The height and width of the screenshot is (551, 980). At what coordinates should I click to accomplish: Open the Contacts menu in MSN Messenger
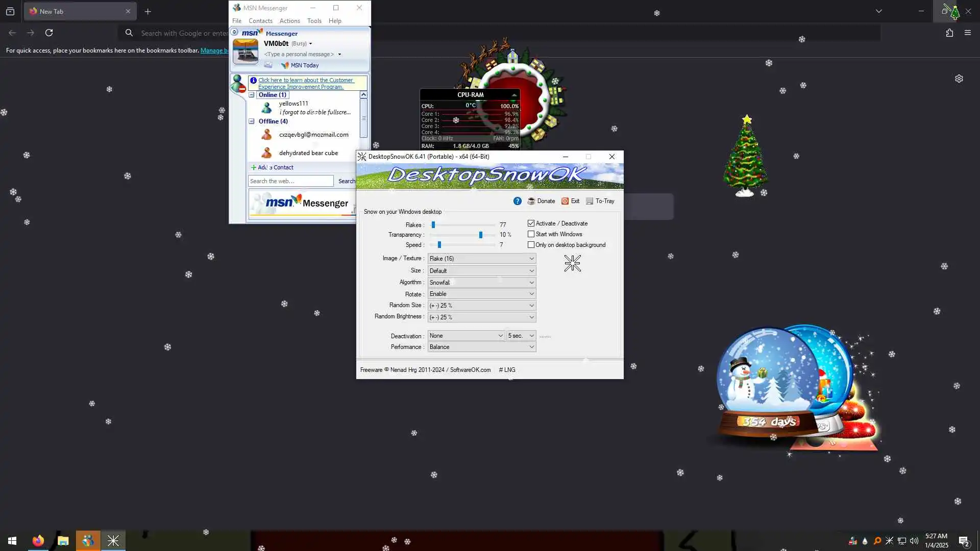260,21
